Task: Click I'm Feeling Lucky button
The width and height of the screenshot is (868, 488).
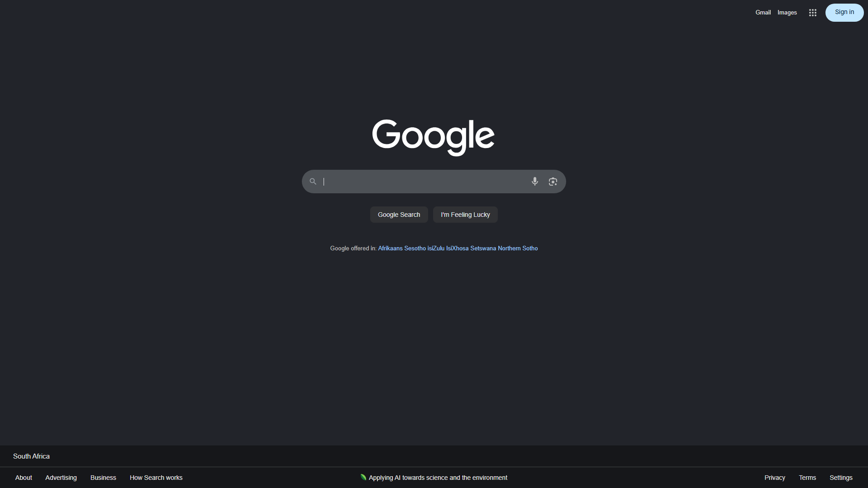Action: (465, 215)
